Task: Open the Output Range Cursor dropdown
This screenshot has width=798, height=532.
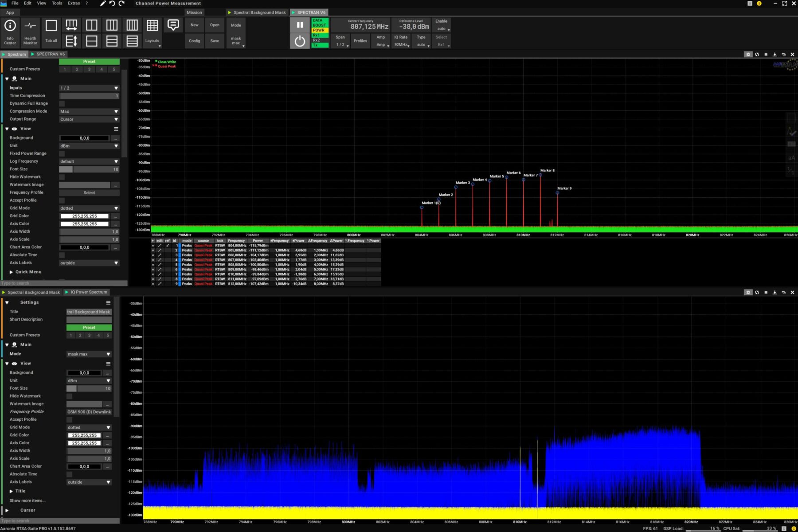Action: point(89,119)
